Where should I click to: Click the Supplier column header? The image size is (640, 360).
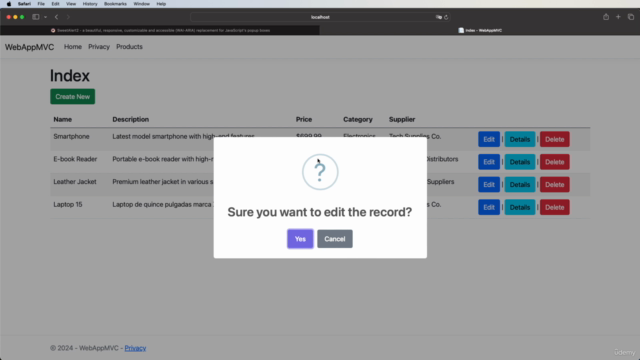pos(402,120)
